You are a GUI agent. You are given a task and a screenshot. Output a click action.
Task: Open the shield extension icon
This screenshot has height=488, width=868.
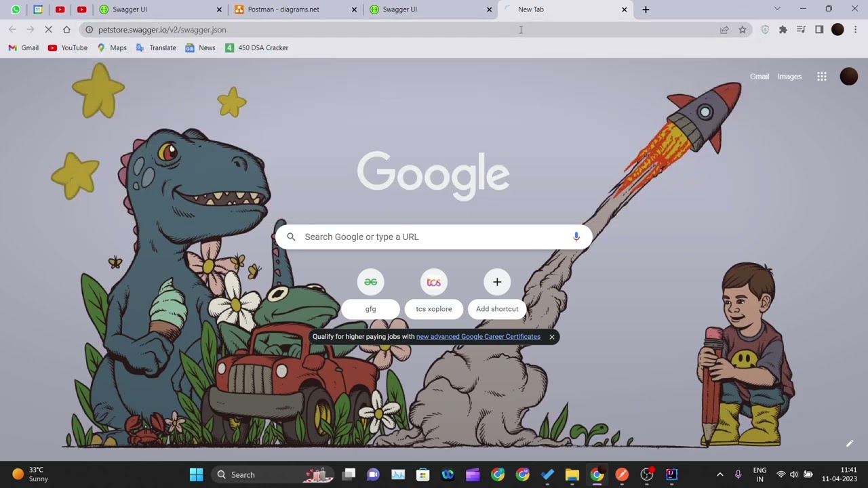pyautogui.click(x=765, y=30)
